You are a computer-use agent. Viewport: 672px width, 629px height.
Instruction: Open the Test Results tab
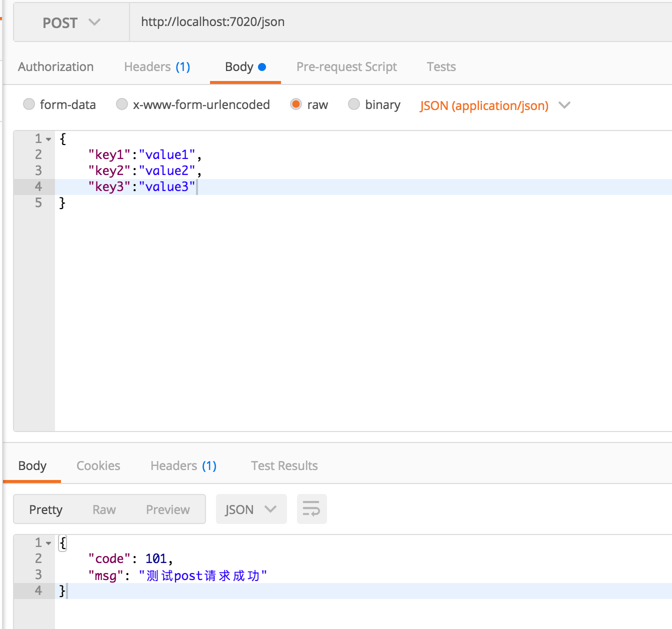[x=284, y=465]
